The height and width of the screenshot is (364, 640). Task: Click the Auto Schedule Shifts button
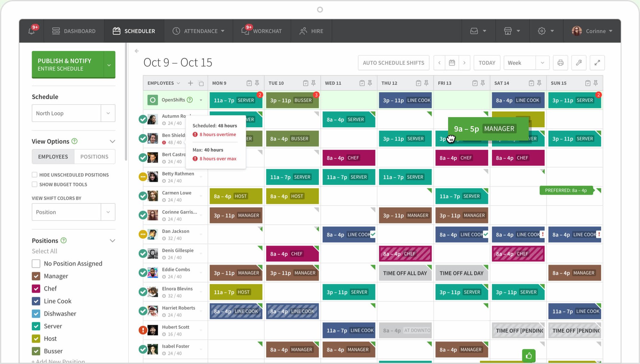(393, 62)
